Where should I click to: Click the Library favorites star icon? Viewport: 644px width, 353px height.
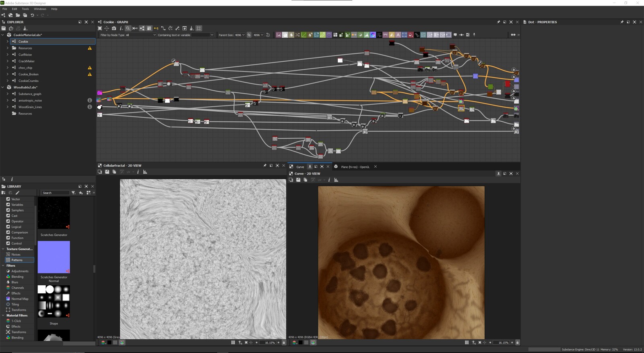[x=81, y=193]
